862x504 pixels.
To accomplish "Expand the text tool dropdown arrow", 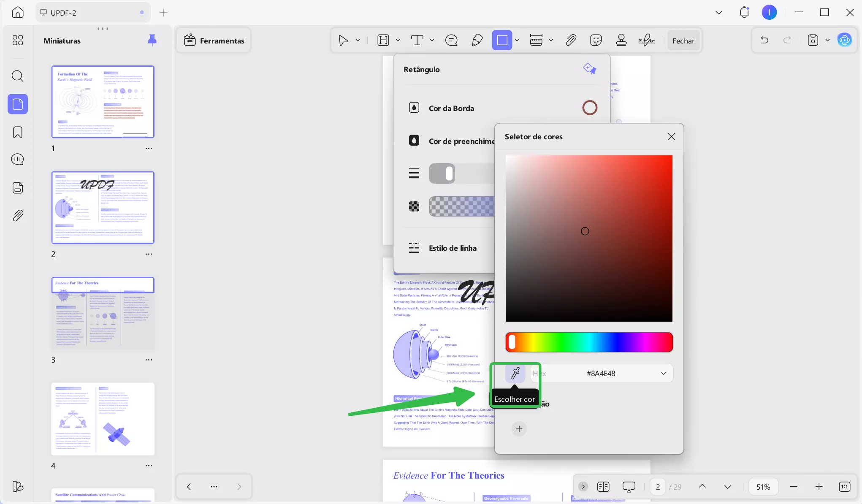I will 432,41.
